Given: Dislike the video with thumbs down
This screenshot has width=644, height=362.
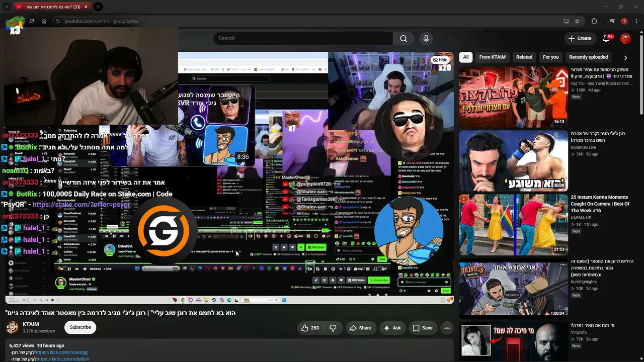Looking at the screenshot, I should coord(333,328).
